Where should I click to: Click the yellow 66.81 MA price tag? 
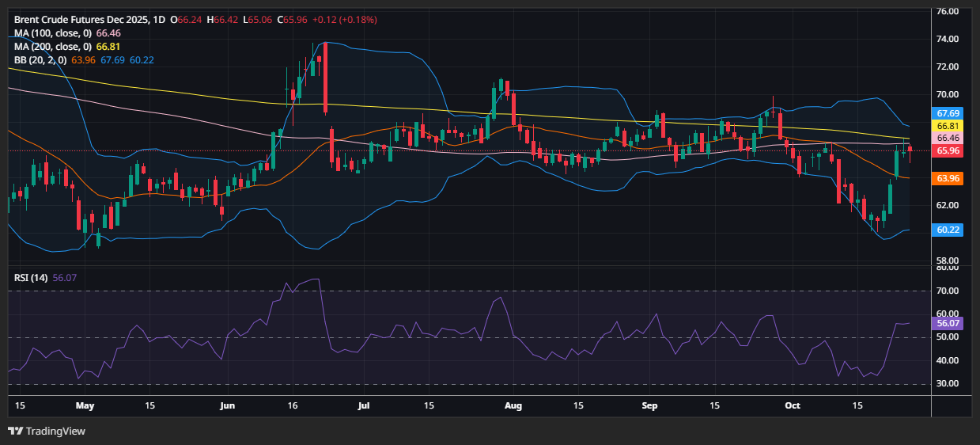(x=948, y=126)
